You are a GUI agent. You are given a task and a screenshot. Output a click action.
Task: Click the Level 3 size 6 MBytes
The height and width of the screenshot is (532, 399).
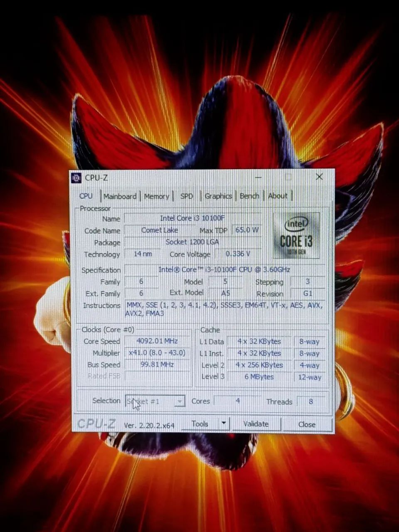pos(259,377)
